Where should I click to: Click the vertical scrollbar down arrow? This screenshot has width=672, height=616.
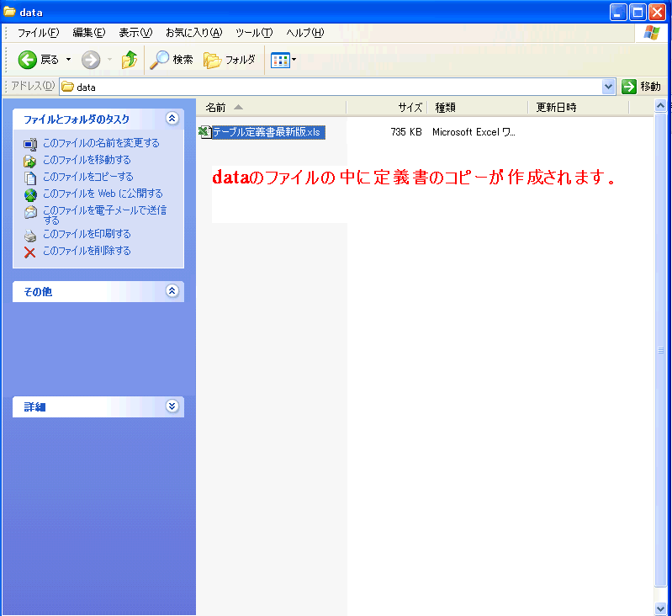pos(660,608)
